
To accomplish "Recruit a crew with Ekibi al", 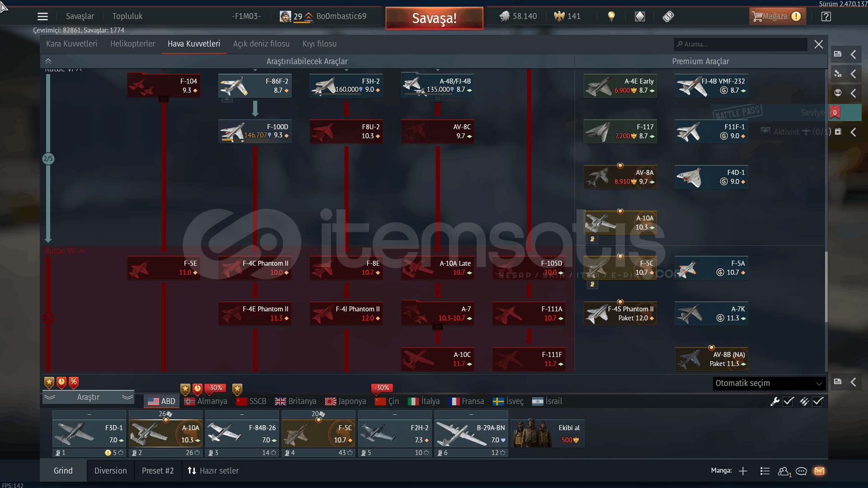I will click(548, 434).
